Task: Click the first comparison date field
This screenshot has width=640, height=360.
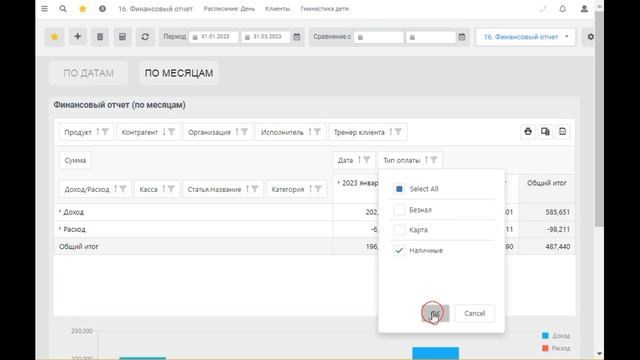Action: [x=378, y=37]
